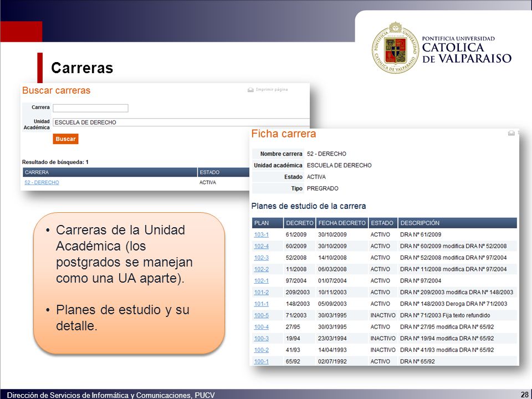The image size is (532, 399).
Task: Click the Carreras slide title
Action: point(82,68)
